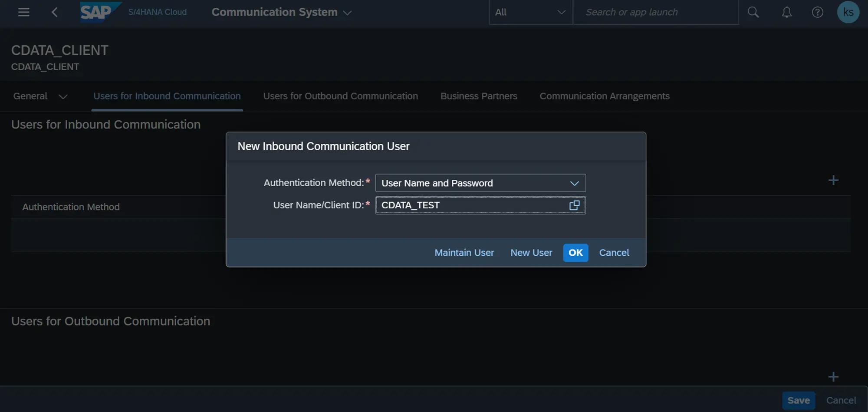Expand the General tab chevron
This screenshot has width=868, height=412.
(63, 96)
